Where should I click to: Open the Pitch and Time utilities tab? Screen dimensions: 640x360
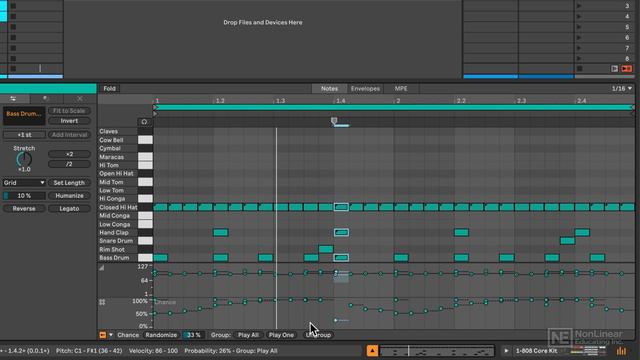point(14,98)
